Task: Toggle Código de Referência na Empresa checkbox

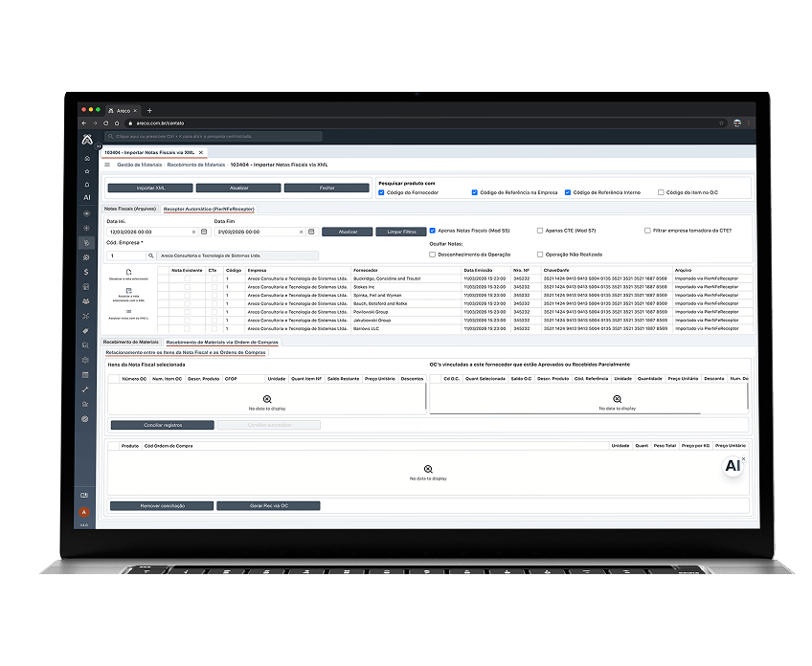Action: tap(474, 192)
